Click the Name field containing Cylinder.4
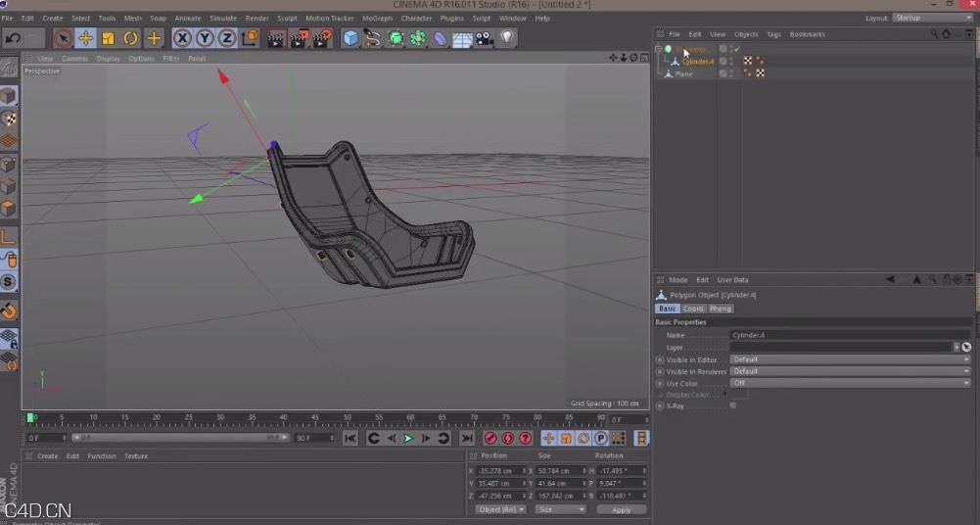980x525 pixels. point(850,335)
